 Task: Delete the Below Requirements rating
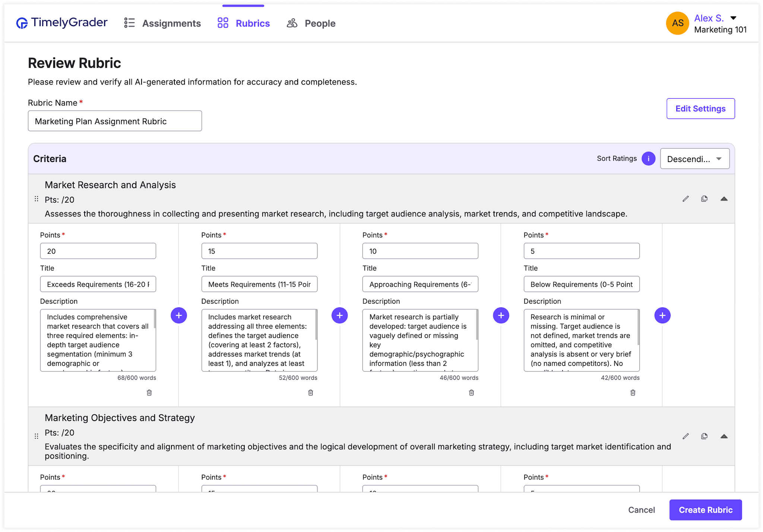pyautogui.click(x=633, y=393)
